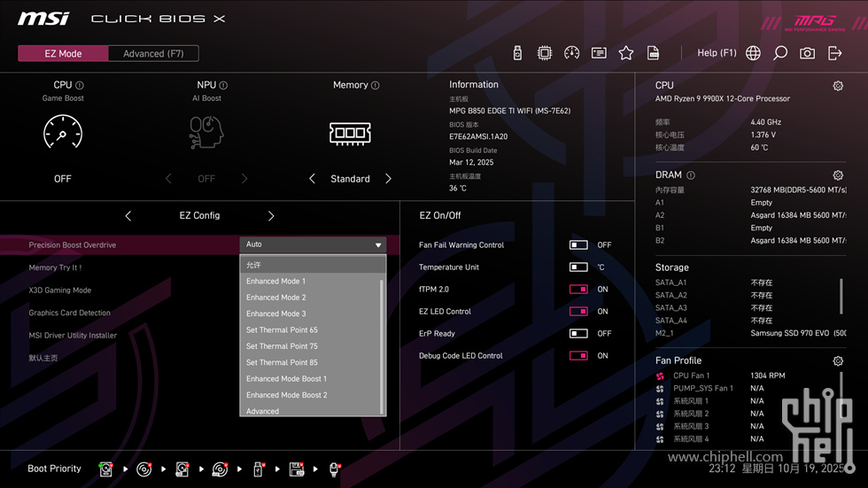Open the favorites star icon
868x488 pixels.
coord(626,53)
